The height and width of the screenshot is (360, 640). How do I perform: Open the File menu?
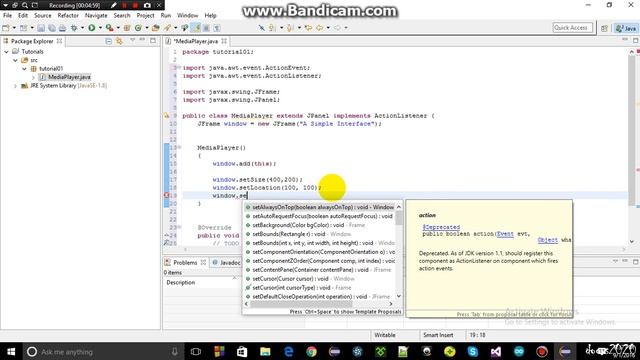7,16
